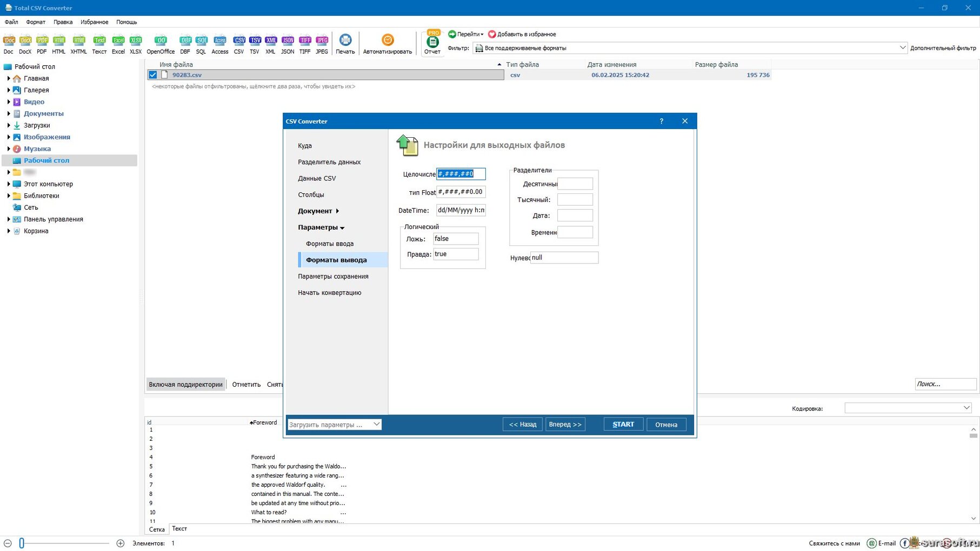The height and width of the screenshot is (551, 980).
Task: Go to Форматы ввода page
Action: [x=330, y=244]
